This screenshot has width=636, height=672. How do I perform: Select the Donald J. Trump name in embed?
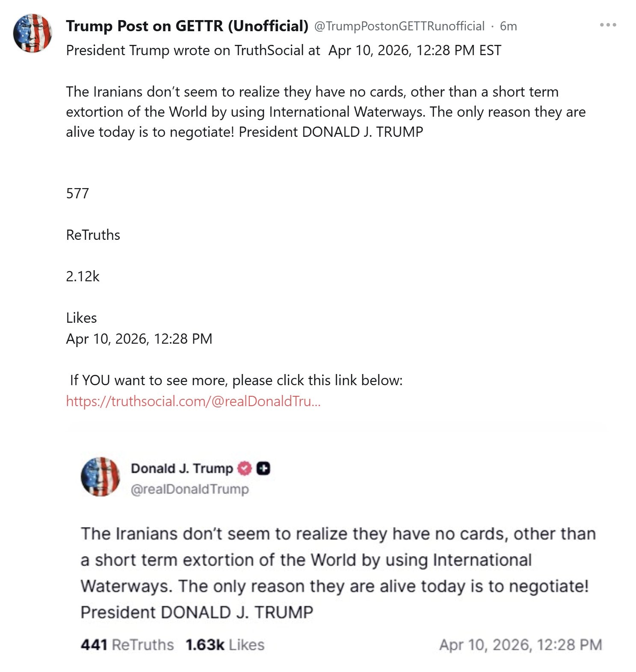pos(182,469)
